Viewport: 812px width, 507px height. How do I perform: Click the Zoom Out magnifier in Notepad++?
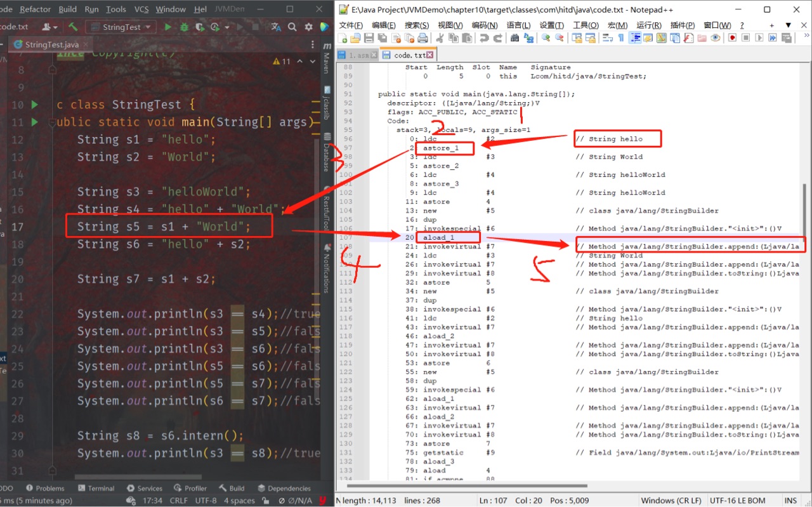coord(559,38)
